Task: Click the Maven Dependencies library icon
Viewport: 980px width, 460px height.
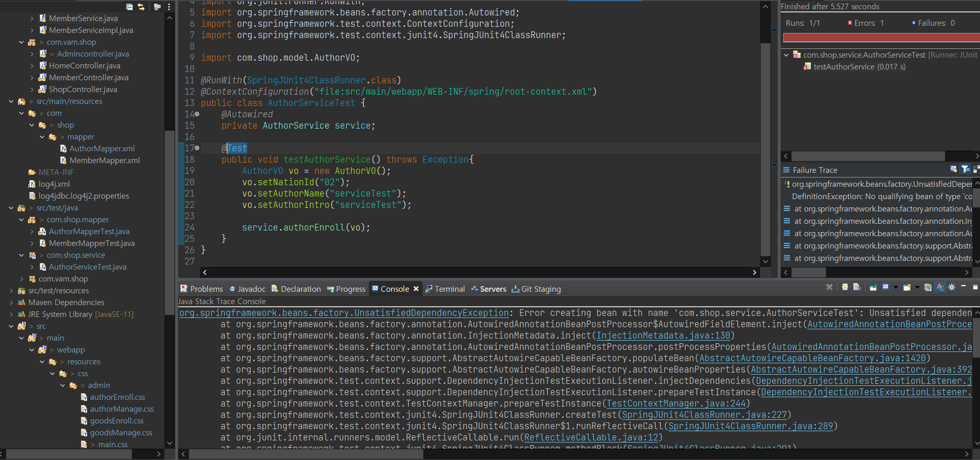Action: coord(22,303)
